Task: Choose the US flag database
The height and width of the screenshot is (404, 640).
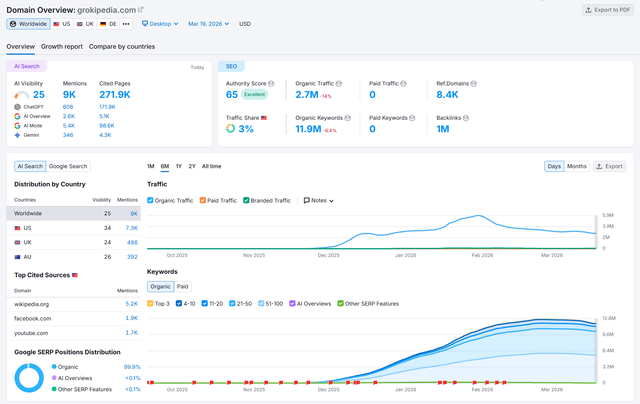Action: (63, 23)
